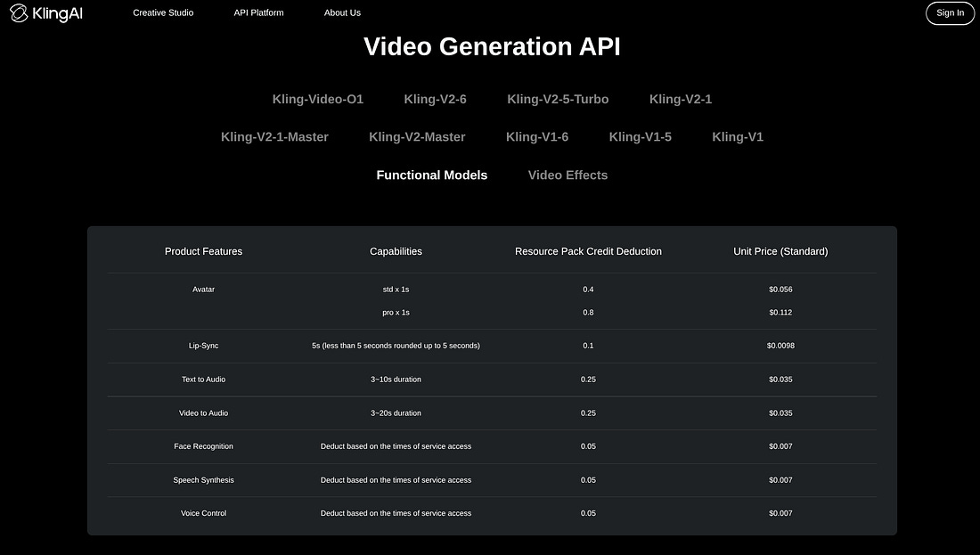Choose the Kling-V1-5 tab
The image size is (980, 555).
(640, 137)
